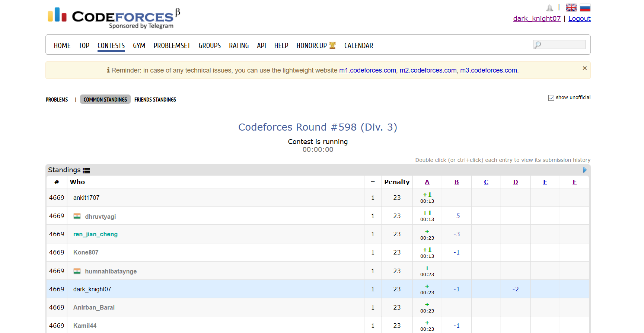Open problem D column header
644x333 pixels.
point(516,182)
